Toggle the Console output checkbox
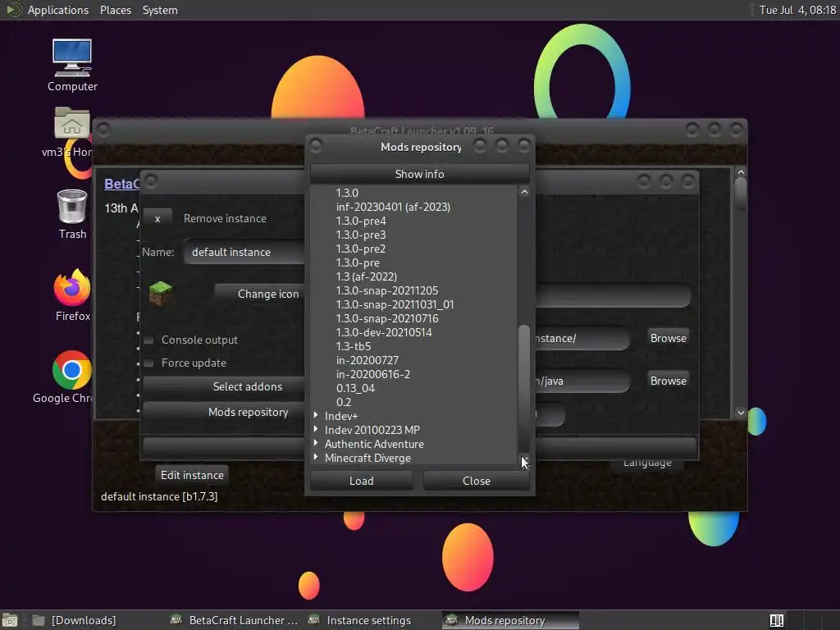 point(149,340)
